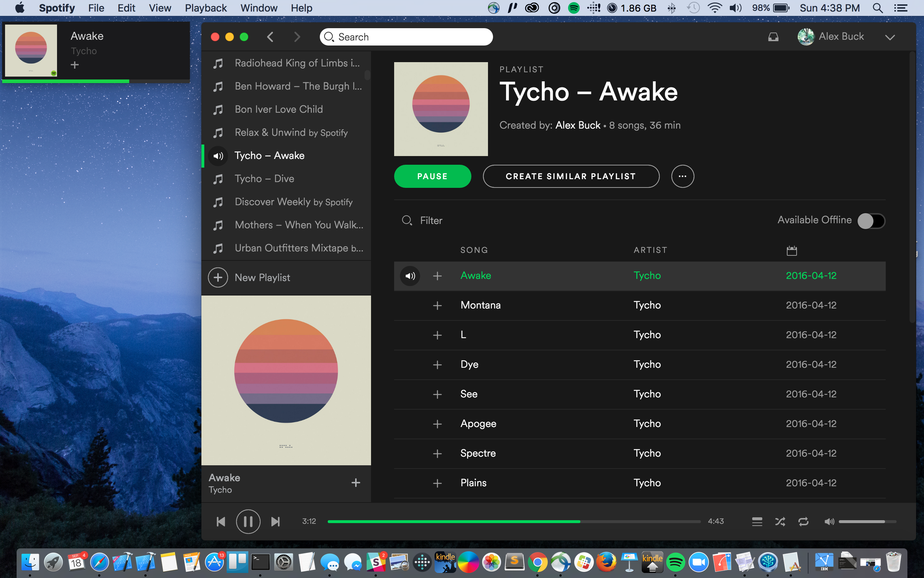Open the Playback menu
Viewport: 924px width, 578px height.
206,8
